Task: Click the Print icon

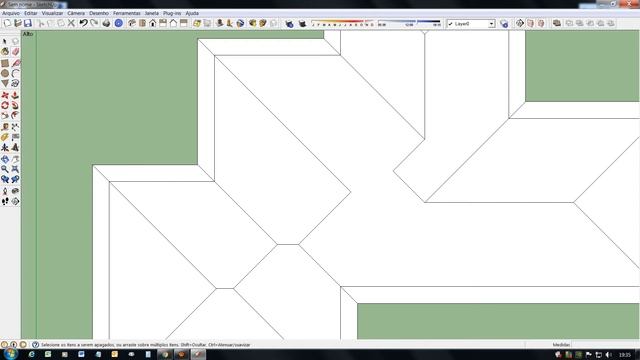Action: tap(106, 23)
